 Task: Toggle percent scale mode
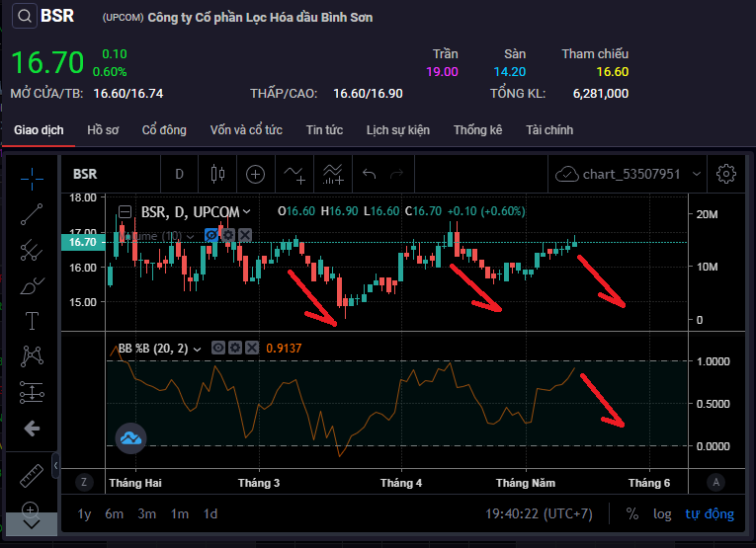632,513
